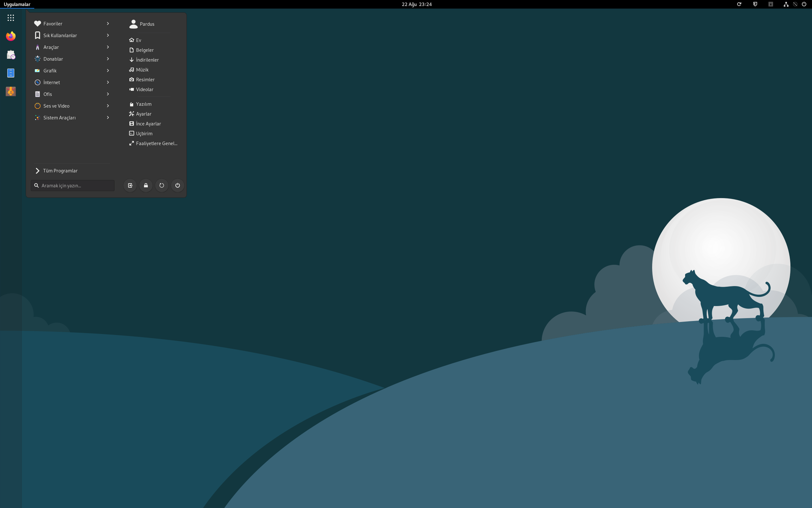The width and height of the screenshot is (812, 508).
Task: Expand the Grafik category
Action: (x=72, y=70)
